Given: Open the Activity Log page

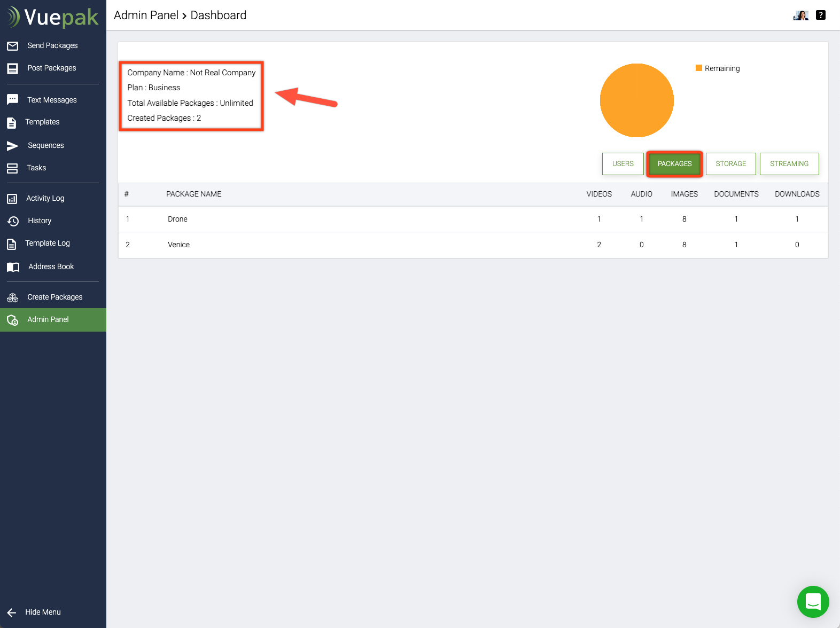Looking at the screenshot, I should point(45,198).
